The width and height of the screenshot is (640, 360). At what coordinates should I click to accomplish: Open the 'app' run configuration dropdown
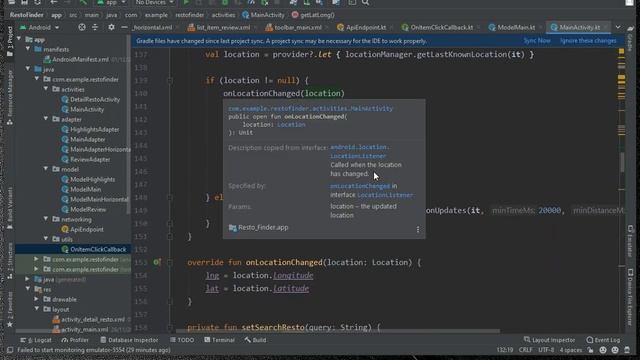[111, 2]
